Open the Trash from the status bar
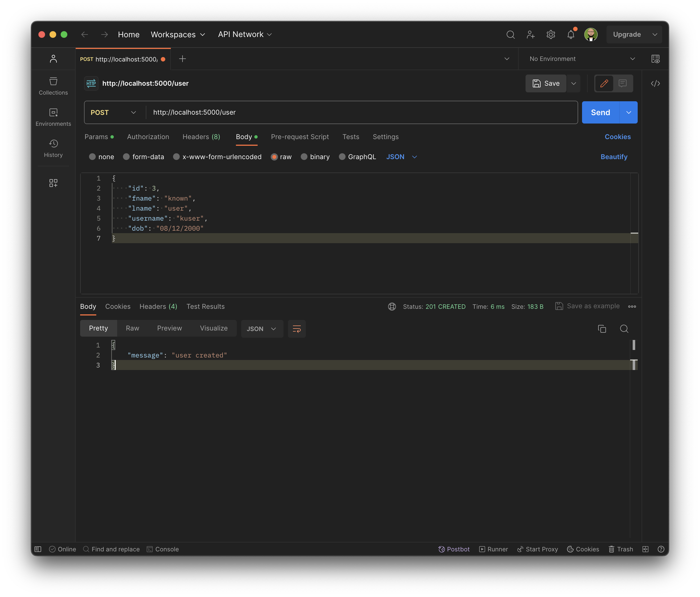The height and width of the screenshot is (597, 700). coord(621,549)
